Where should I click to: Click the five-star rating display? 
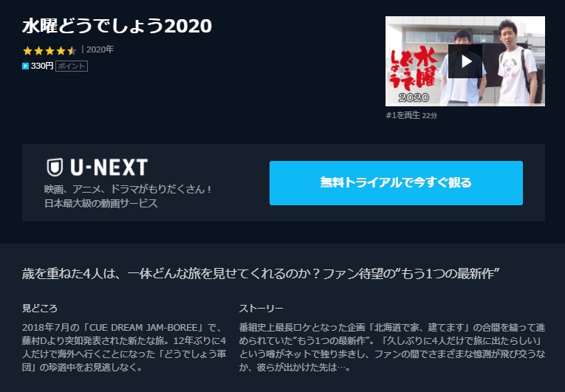click(49, 50)
